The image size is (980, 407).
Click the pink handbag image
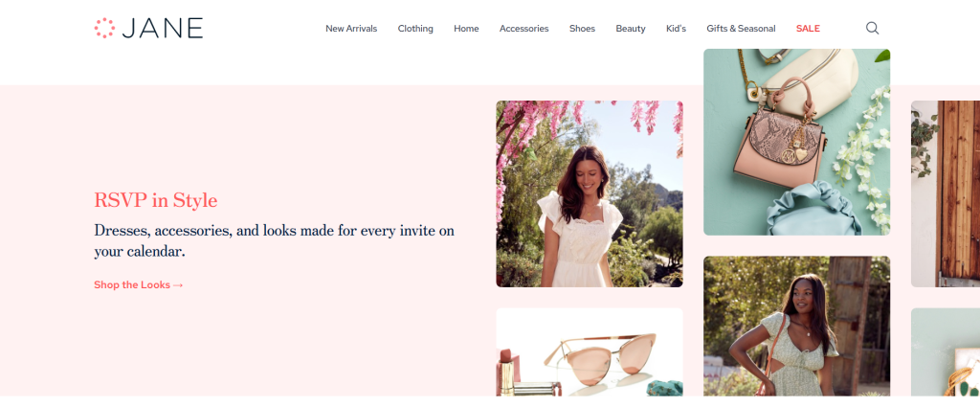pyautogui.click(x=796, y=142)
